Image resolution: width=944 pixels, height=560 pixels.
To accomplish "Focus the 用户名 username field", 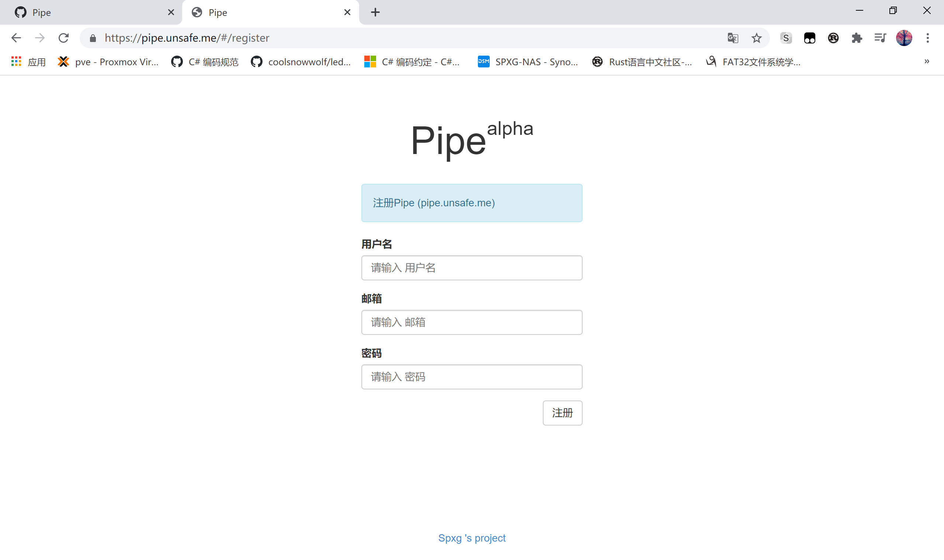I will click(472, 268).
